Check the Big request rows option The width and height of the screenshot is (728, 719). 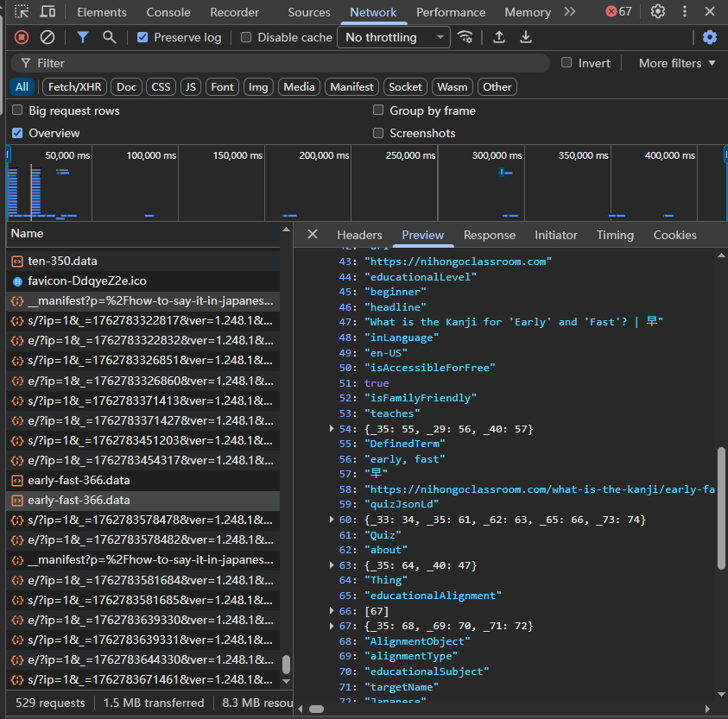pyautogui.click(x=17, y=110)
